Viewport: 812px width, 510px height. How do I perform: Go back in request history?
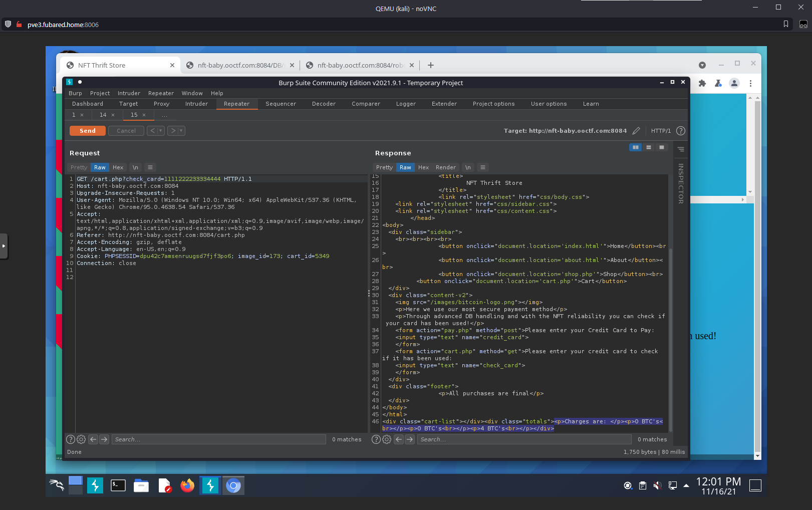pos(152,131)
